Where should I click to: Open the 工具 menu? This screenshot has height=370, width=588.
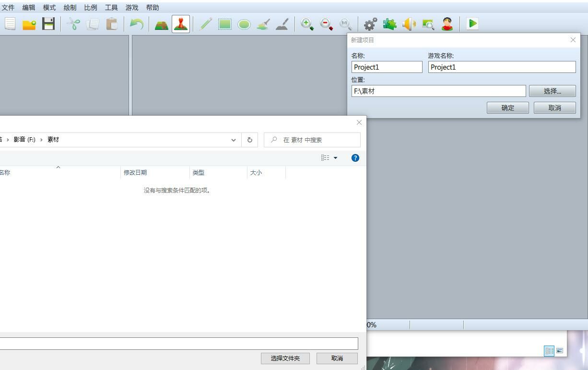[111, 8]
